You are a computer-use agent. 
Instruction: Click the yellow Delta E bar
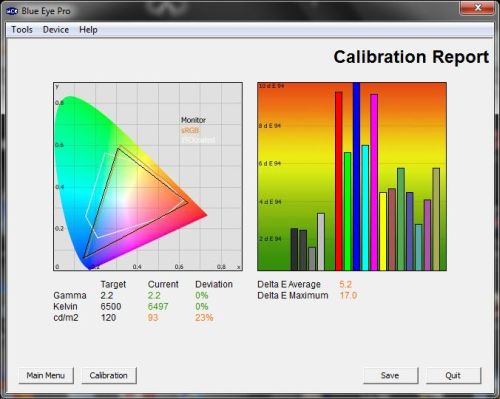tap(383, 231)
